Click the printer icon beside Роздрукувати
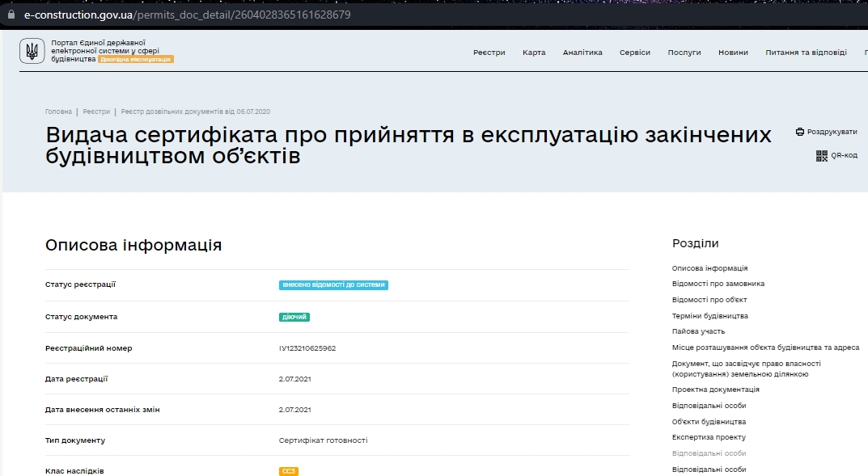Screen dimensions: 868x476 click(x=800, y=132)
